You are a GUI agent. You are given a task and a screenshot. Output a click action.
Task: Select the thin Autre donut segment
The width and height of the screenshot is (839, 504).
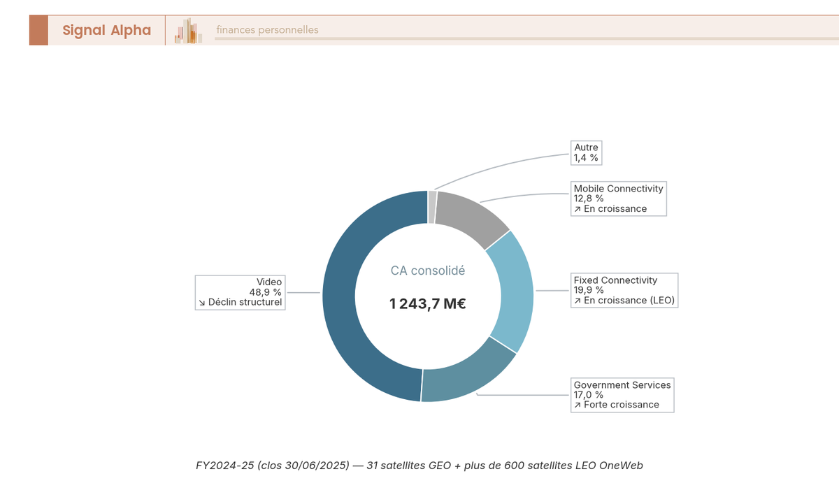coord(433,207)
